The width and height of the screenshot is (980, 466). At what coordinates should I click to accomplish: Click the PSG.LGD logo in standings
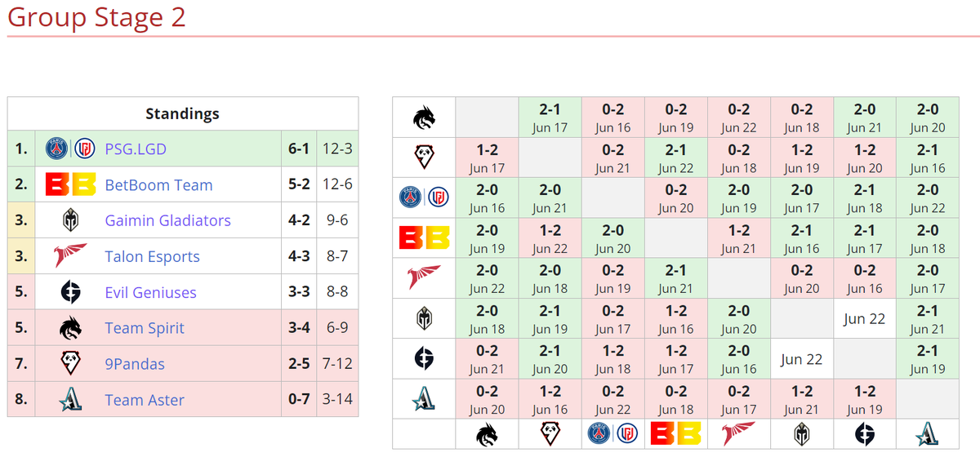(x=70, y=149)
